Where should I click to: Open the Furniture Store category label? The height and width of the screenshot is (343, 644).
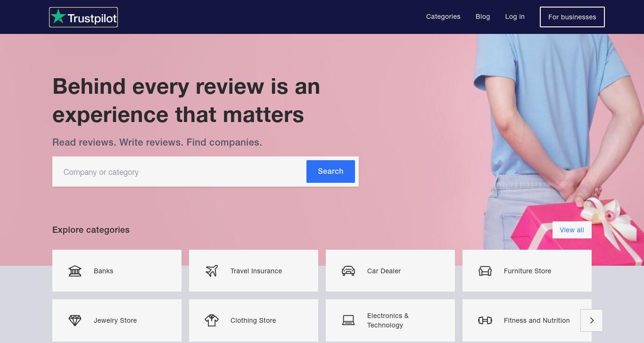(x=528, y=271)
